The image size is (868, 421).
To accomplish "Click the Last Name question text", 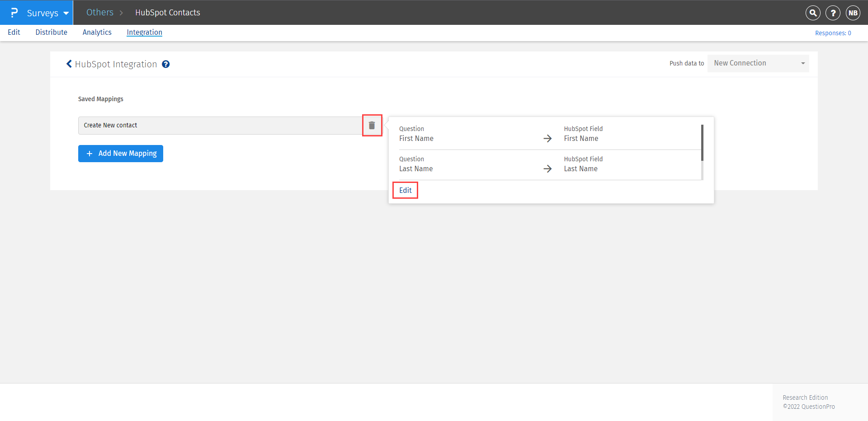I will [416, 169].
